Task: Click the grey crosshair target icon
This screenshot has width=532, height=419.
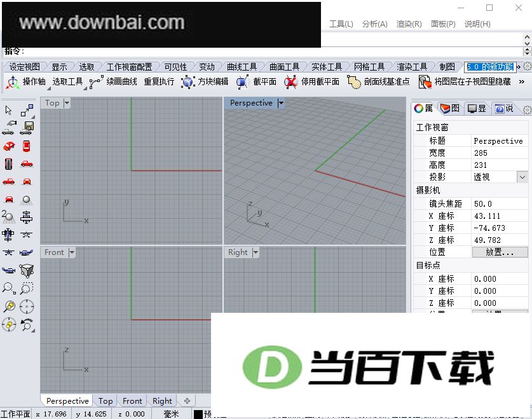Action: point(27,306)
